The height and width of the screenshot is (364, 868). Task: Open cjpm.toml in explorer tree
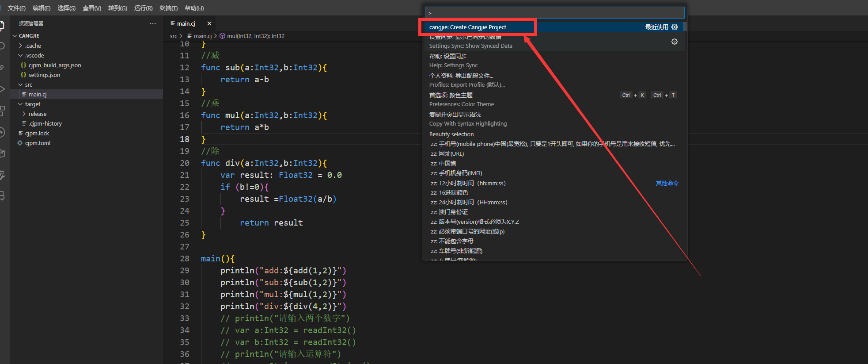[87, 143]
